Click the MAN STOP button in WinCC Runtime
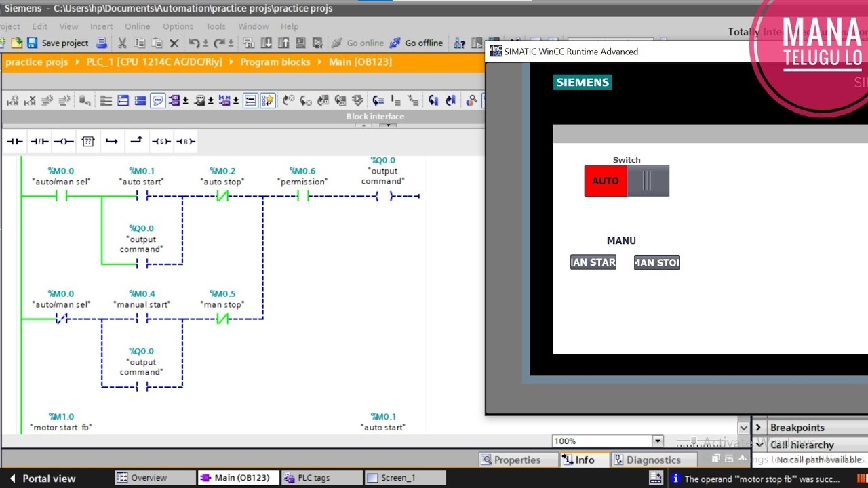 [657, 262]
